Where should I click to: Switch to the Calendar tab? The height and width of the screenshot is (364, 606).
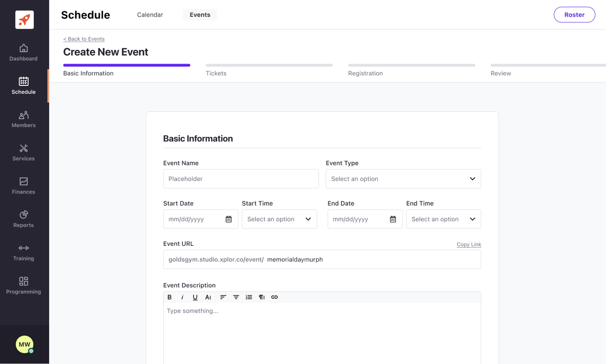point(150,15)
